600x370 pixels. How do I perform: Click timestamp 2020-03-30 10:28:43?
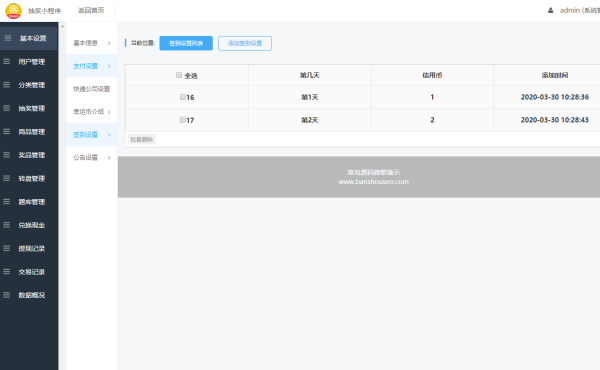554,120
